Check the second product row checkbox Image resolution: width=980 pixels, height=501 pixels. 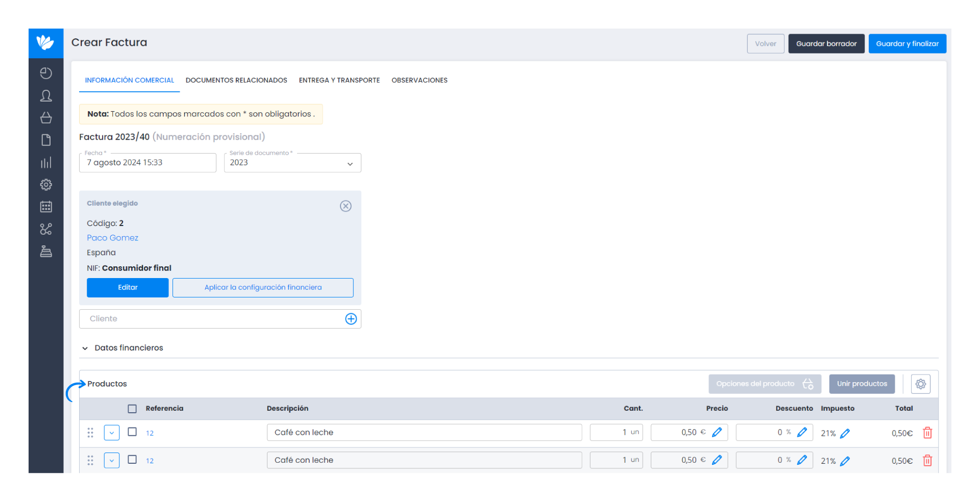click(x=132, y=459)
